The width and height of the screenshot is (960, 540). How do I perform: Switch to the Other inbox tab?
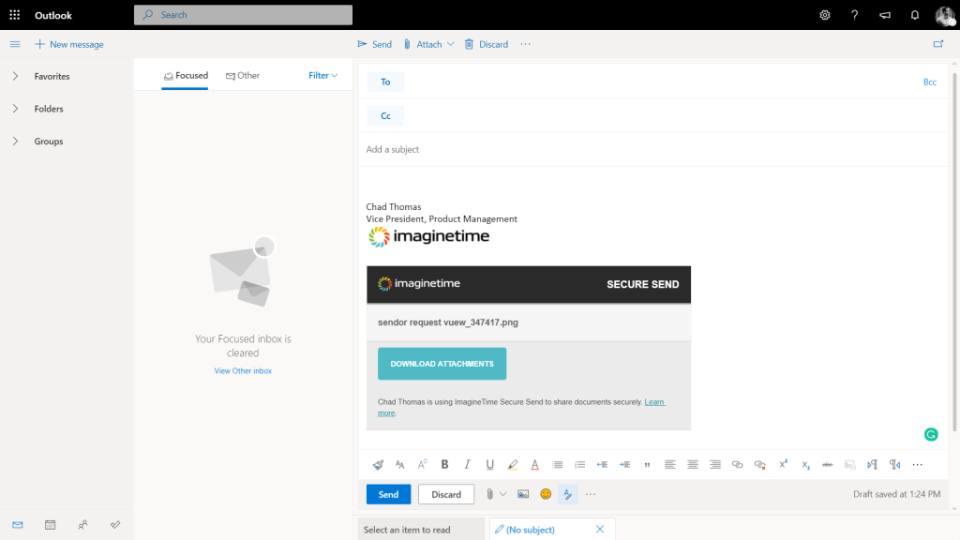242,75
